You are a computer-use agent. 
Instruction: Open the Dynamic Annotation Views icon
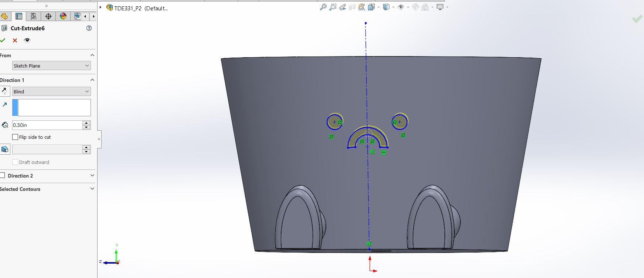click(361, 7)
